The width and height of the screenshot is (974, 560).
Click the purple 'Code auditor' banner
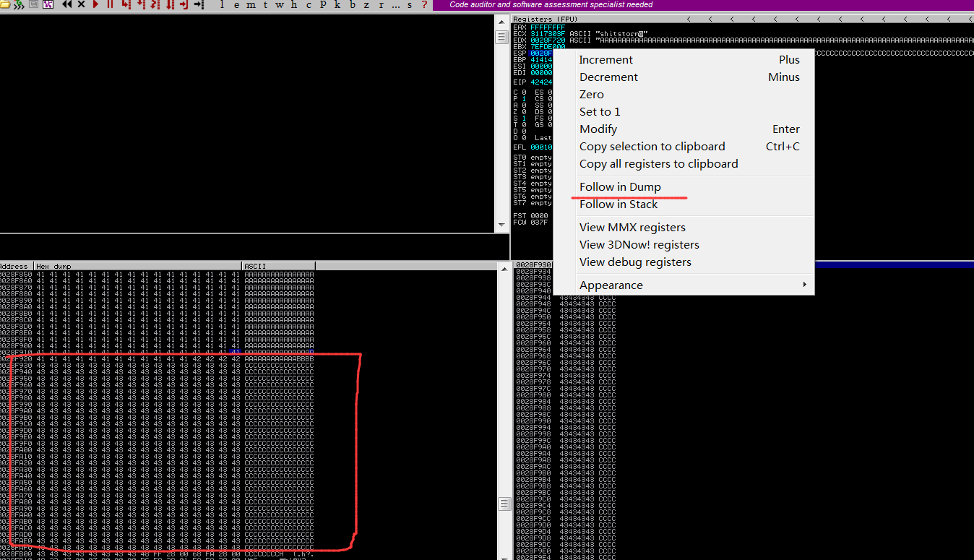point(703,4)
